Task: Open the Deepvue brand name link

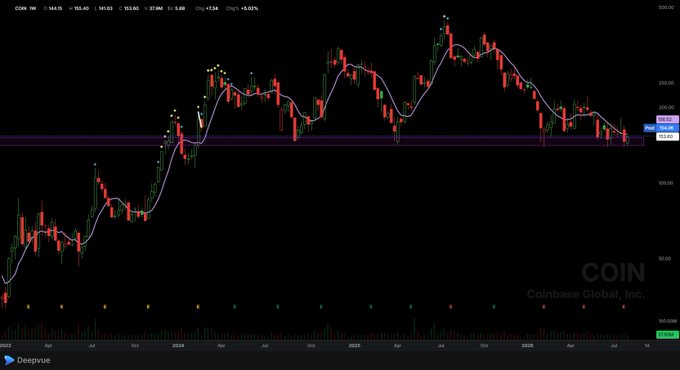Action: pos(33,360)
